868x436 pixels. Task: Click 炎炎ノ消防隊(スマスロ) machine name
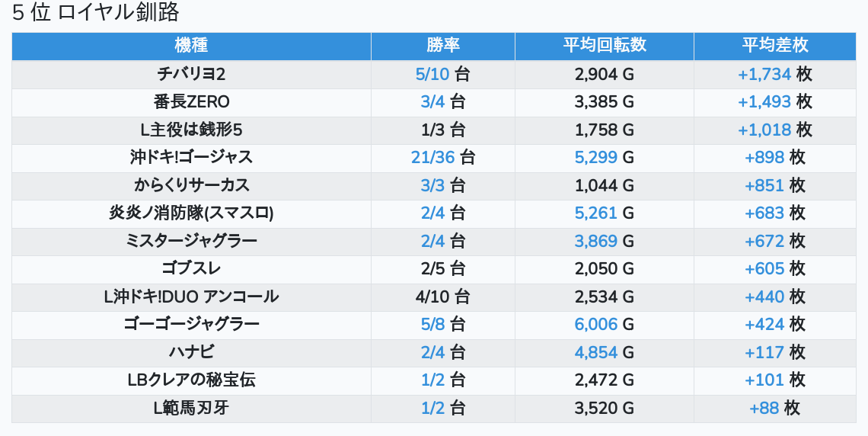191,213
